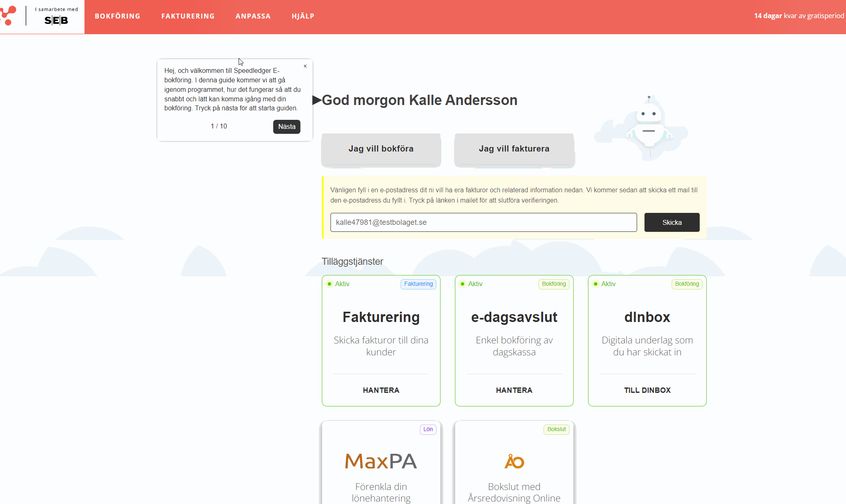Click the '14 dagar kvar av gratisperiod' text

(799, 16)
